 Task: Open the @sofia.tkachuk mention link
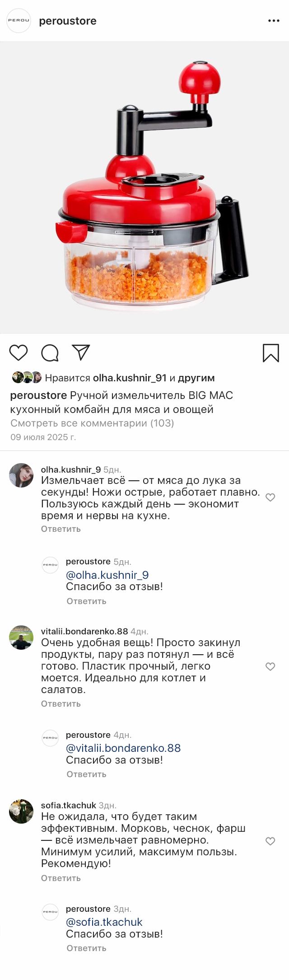pos(104,922)
